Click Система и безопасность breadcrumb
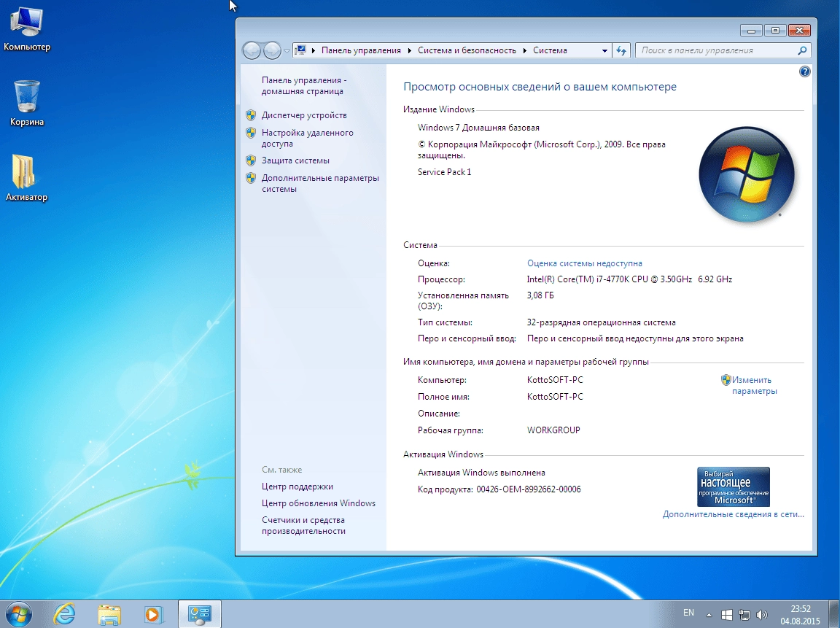 (467, 50)
